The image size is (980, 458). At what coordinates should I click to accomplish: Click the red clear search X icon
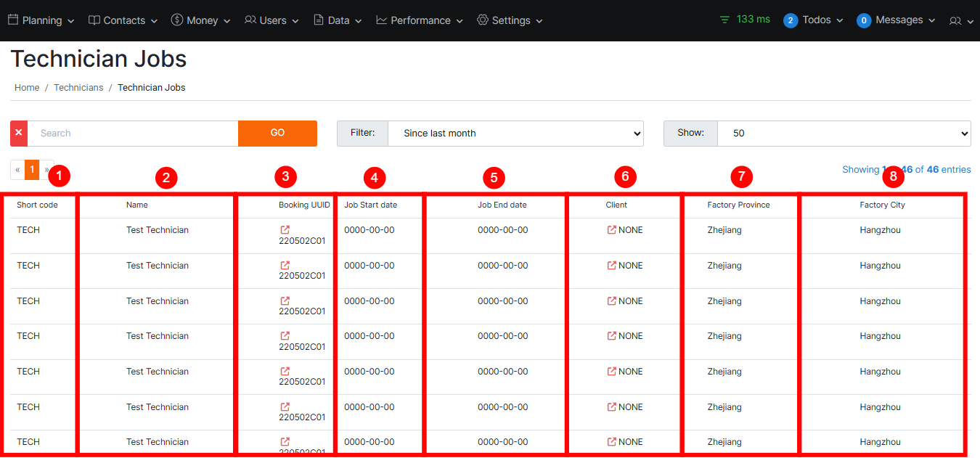(x=19, y=134)
